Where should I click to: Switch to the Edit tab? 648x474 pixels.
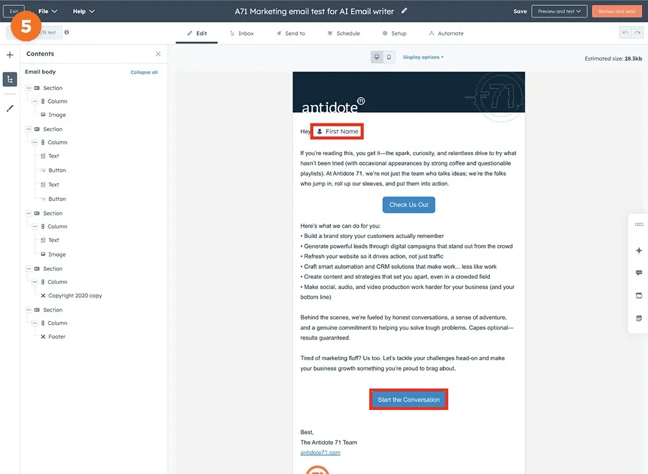click(197, 33)
